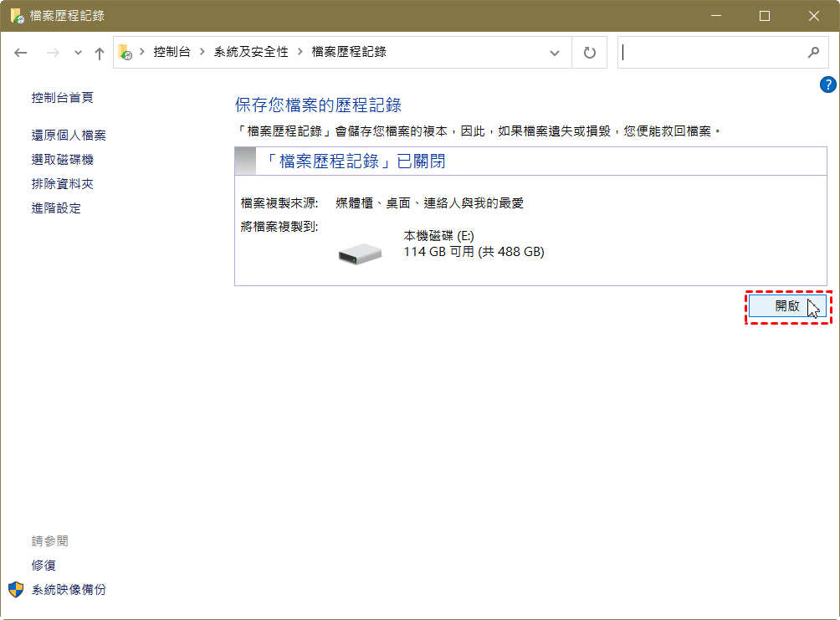
Task: Click the search magnifier icon
Action: (x=813, y=53)
